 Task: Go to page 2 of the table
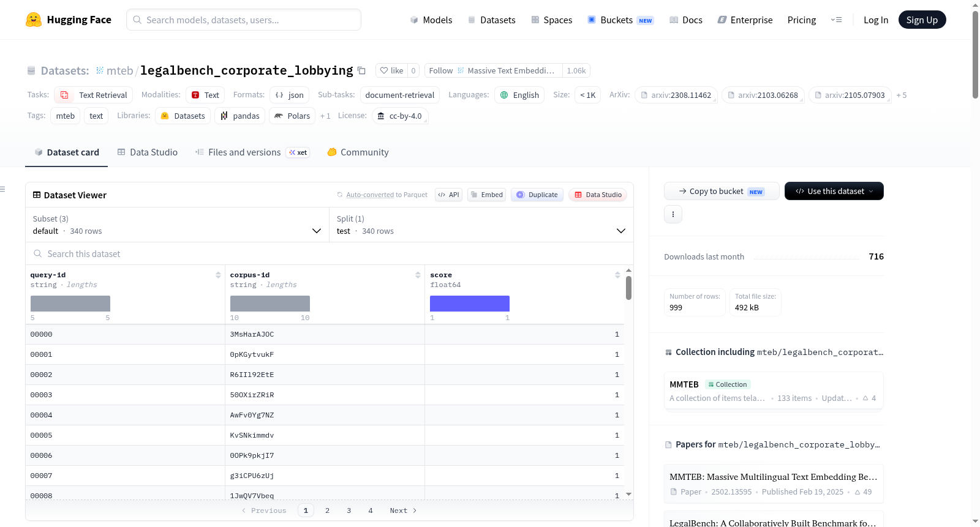pos(328,510)
